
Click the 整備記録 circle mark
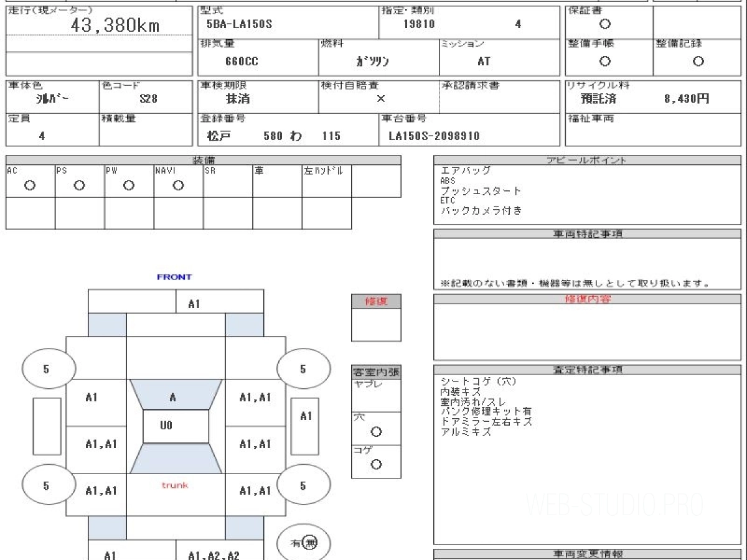(698, 61)
